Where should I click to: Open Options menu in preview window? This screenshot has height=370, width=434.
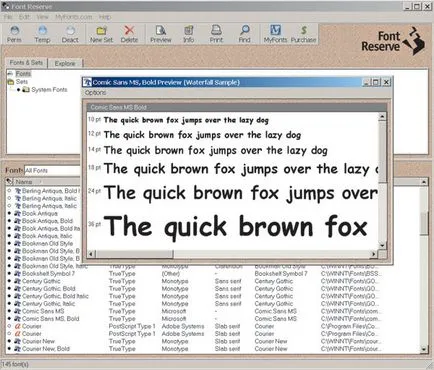pyautogui.click(x=95, y=93)
